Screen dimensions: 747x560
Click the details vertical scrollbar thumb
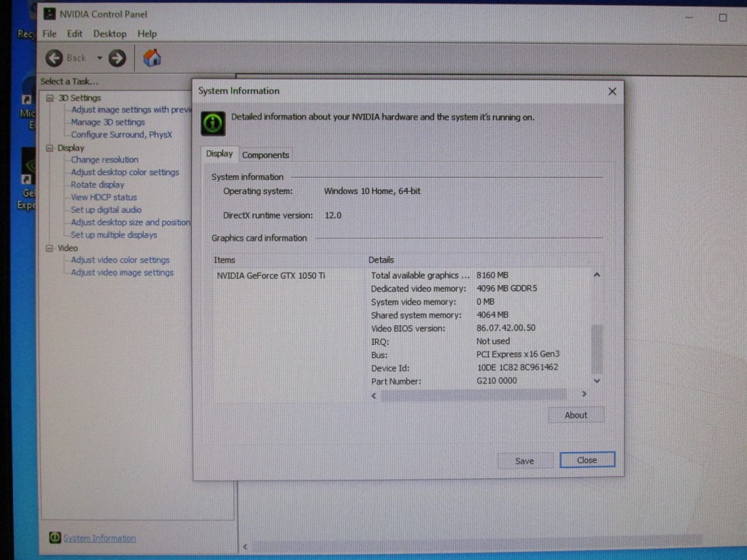point(597,349)
